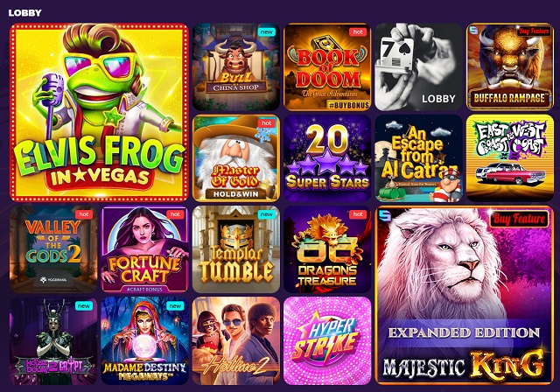Screen dimensions: 560x392
Task: Open the Fortune Craft game tile
Action: click(x=144, y=249)
